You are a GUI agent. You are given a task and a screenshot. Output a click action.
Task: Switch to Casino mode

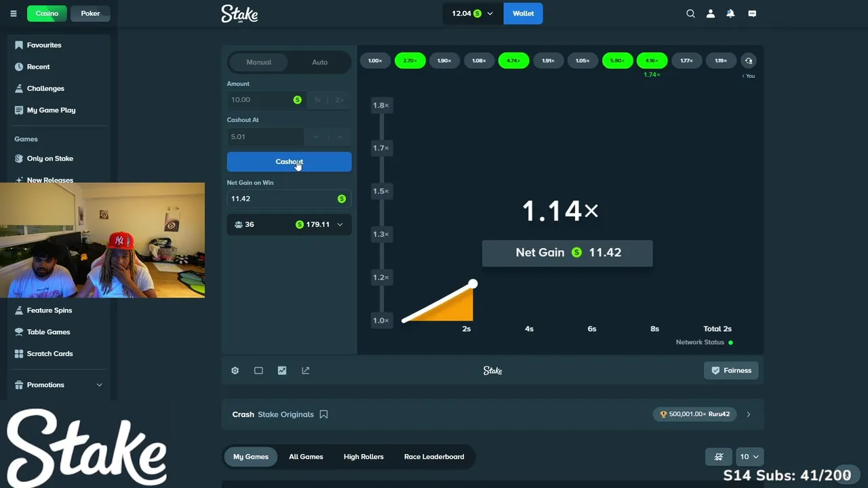coord(47,14)
